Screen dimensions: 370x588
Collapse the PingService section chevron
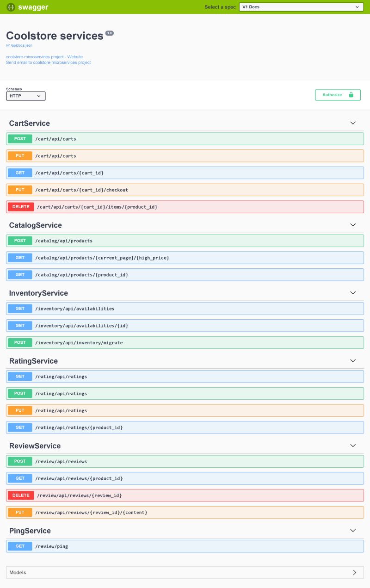tap(353, 530)
